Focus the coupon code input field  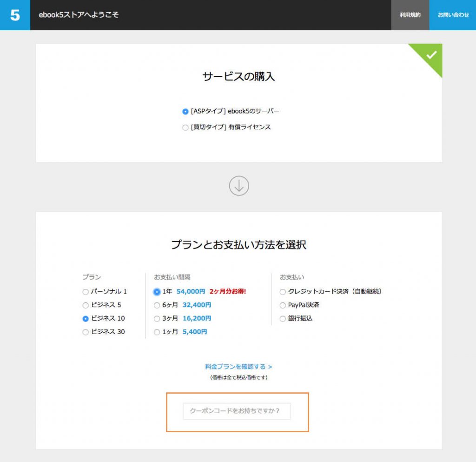coord(237,411)
